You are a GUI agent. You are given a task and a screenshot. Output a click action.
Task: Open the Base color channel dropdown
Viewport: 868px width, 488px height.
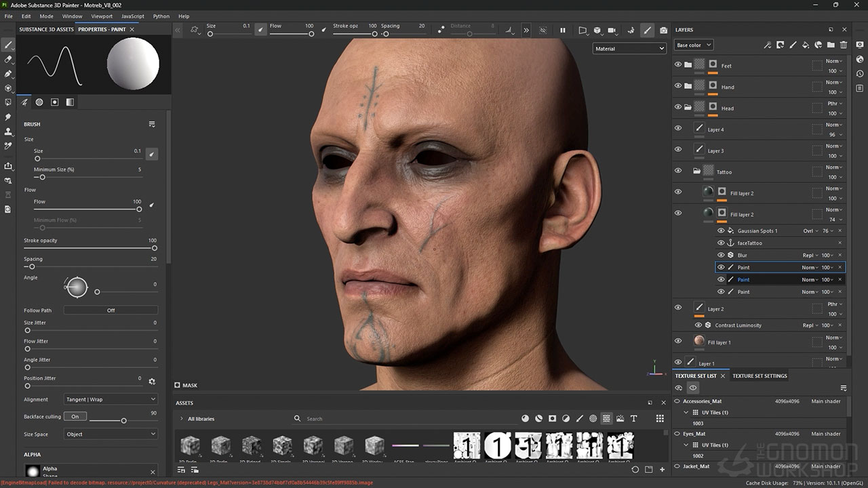pyautogui.click(x=693, y=45)
